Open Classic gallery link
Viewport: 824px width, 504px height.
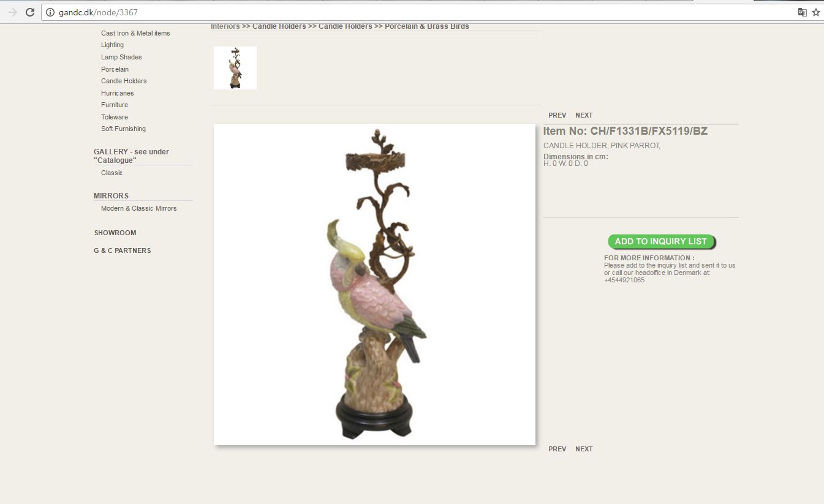click(x=112, y=173)
